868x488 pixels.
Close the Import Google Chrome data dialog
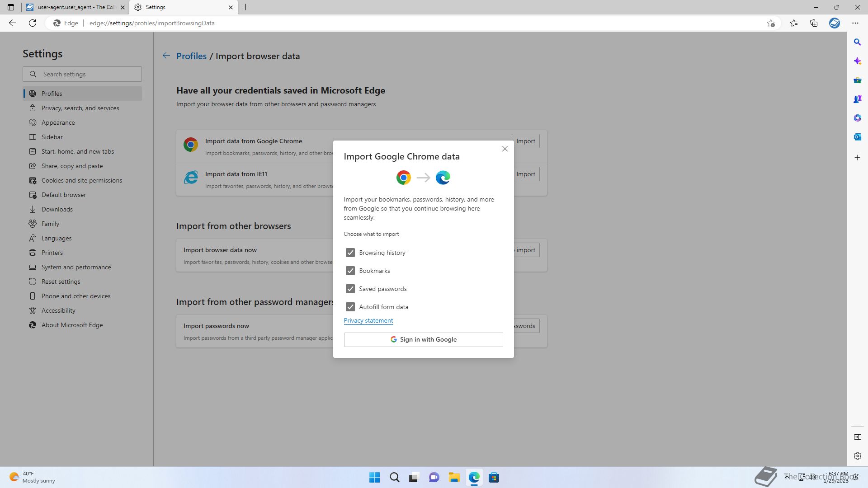tap(505, 149)
